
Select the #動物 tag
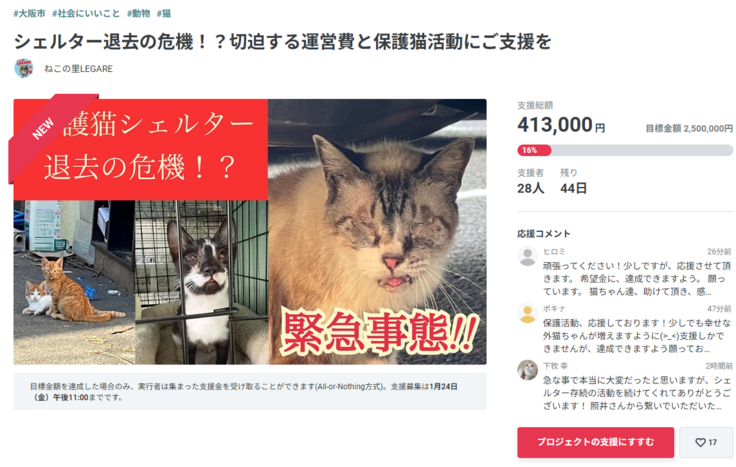[x=138, y=14]
